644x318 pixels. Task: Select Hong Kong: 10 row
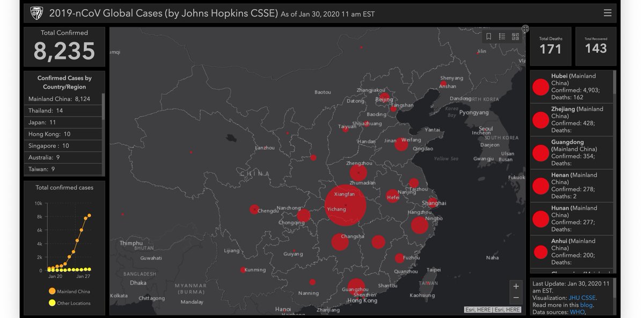coord(64,134)
